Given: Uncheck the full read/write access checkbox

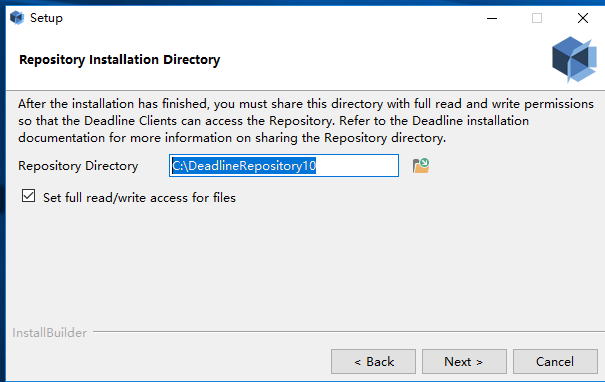Looking at the screenshot, I should [29, 196].
